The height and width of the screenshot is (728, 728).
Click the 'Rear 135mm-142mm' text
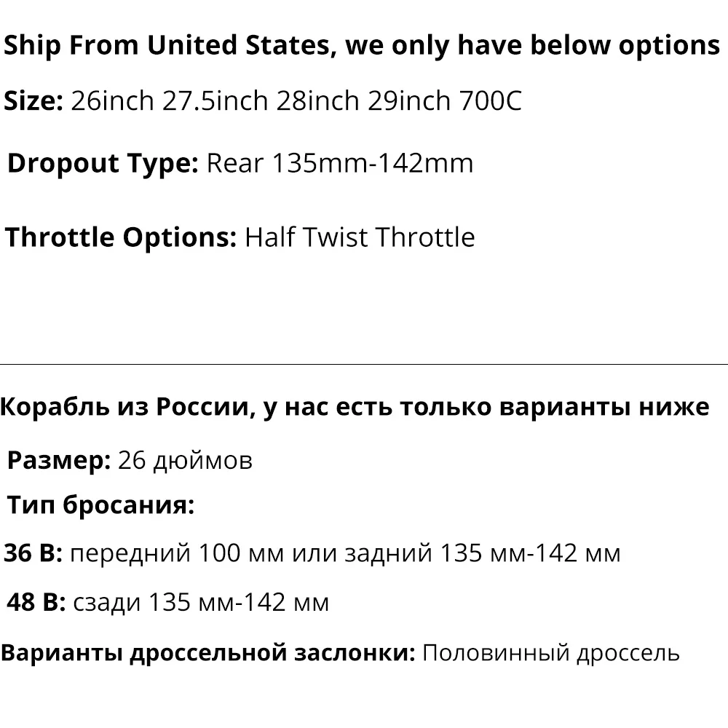tap(340, 163)
